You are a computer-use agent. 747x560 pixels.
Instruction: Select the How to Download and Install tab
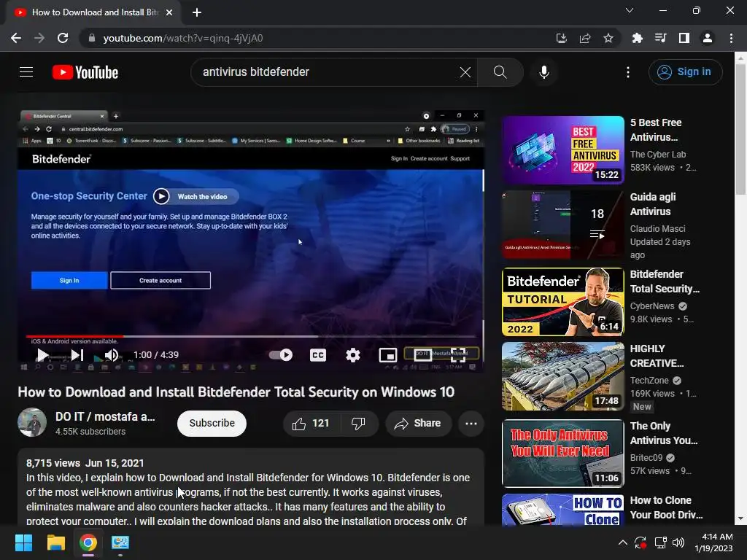(94, 12)
